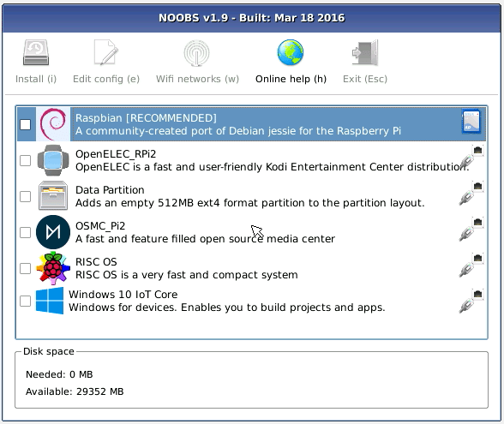The height and width of the screenshot is (424, 504).
Task: Enable the Data Partition checkbox
Action: pyautogui.click(x=26, y=196)
